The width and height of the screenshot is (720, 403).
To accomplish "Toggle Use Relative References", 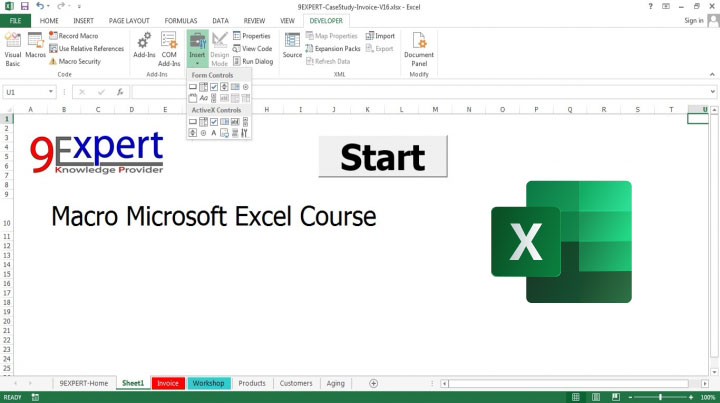I will point(86,49).
